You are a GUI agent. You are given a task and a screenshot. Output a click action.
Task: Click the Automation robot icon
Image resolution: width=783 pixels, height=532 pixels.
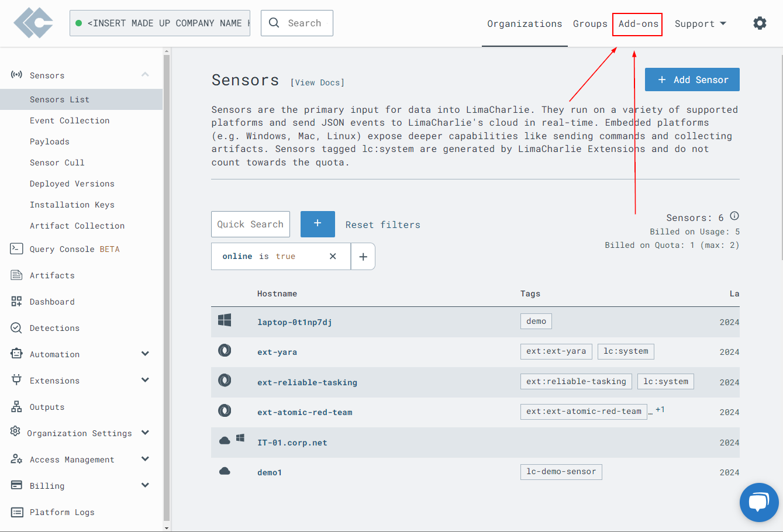[x=16, y=354]
